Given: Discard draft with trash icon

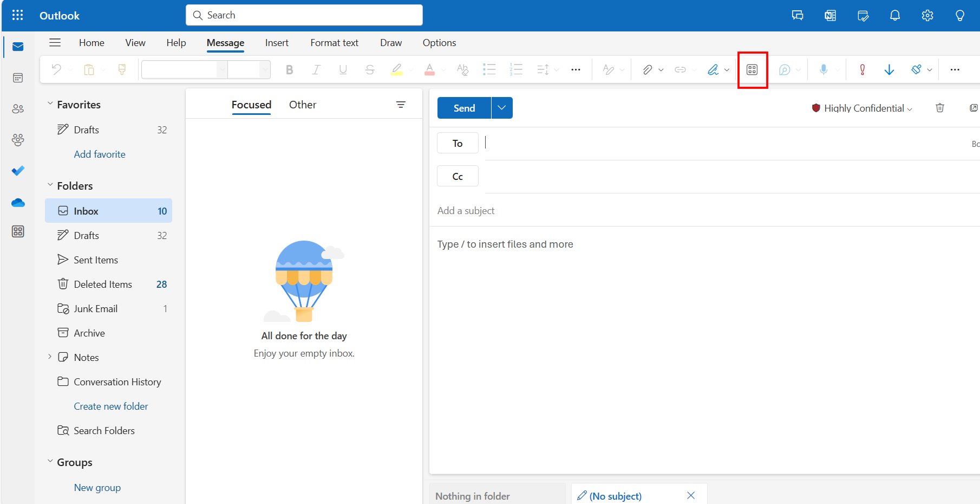Looking at the screenshot, I should pyautogui.click(x=940, y=108).
